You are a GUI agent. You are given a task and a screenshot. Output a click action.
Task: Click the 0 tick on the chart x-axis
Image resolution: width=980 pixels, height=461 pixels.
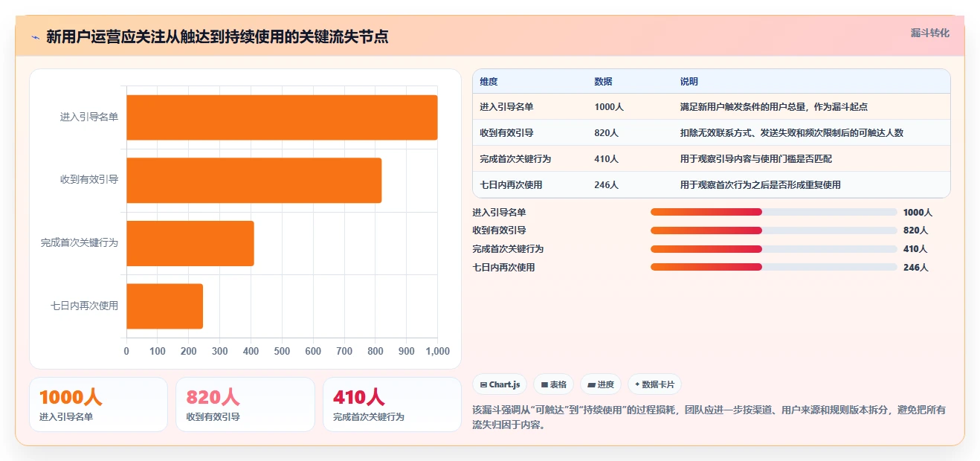coord(126,351)
